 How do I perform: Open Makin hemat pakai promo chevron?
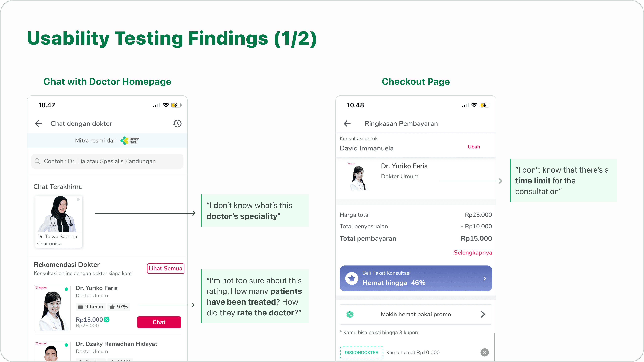click(x=483, y=314)
